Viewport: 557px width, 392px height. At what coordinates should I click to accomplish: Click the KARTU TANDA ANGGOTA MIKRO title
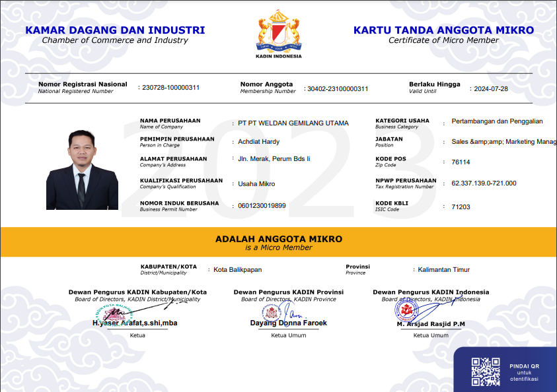[x=443, y=30]
